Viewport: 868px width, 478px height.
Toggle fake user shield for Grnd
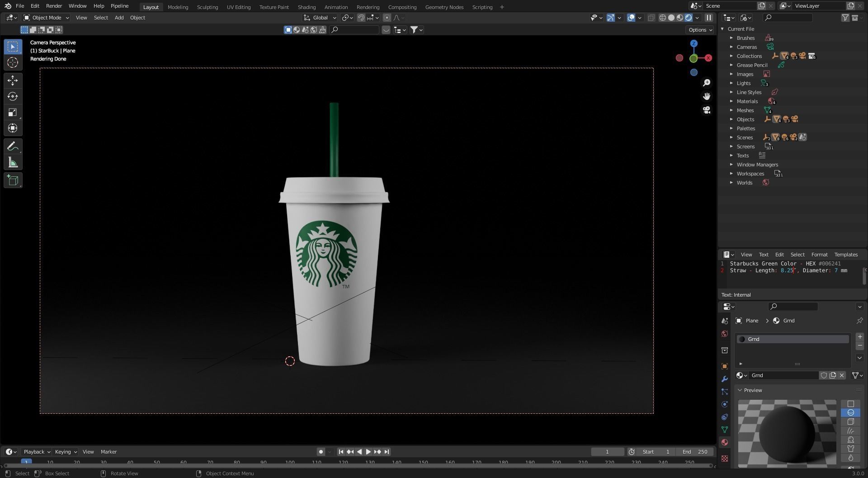pyautogui.click(x=824, y=375)
